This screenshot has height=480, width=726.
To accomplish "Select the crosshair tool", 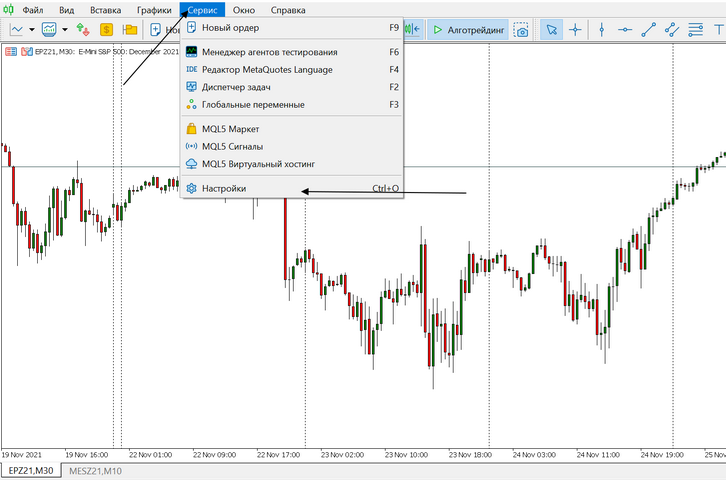I will [x=576, y=30].
